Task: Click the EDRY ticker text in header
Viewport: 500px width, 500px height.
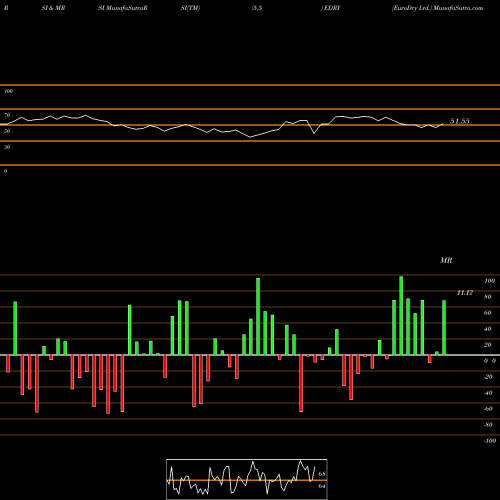Action: (x=332, y=8)
